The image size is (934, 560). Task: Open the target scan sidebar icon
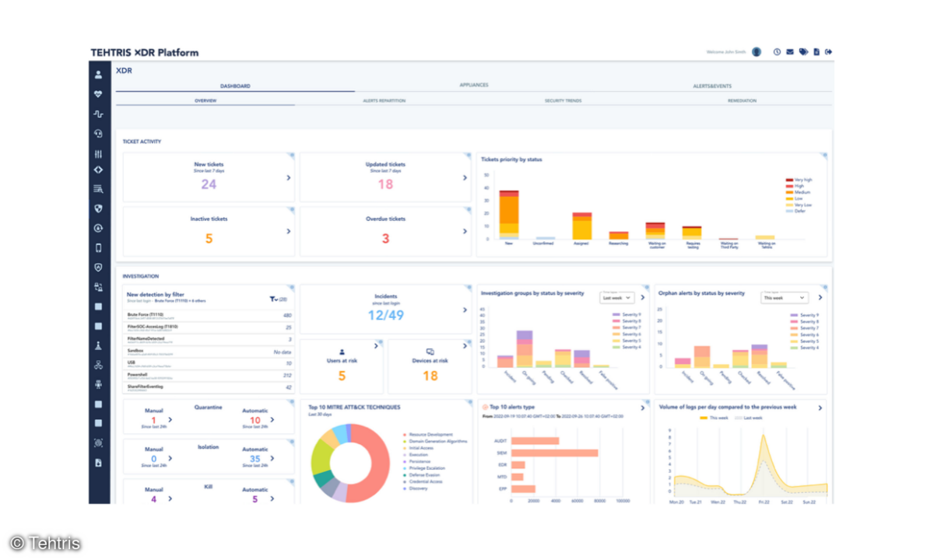pos(98,443)
